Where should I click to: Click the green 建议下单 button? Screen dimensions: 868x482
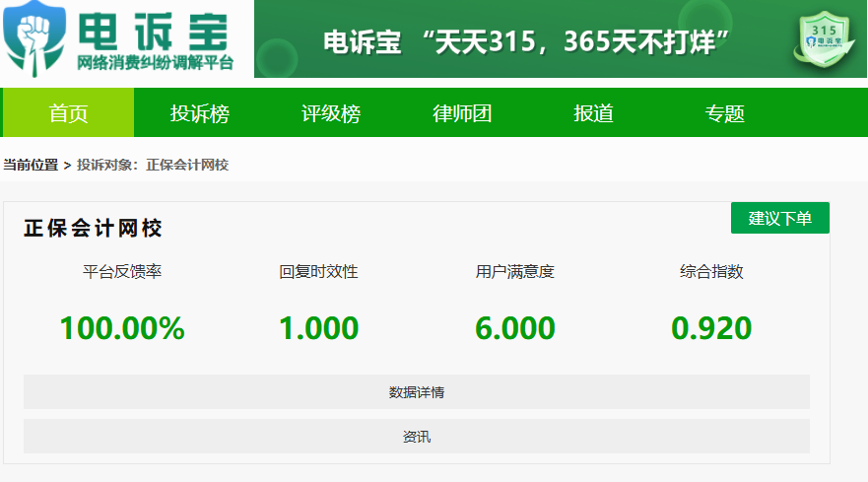pos(780,218)
